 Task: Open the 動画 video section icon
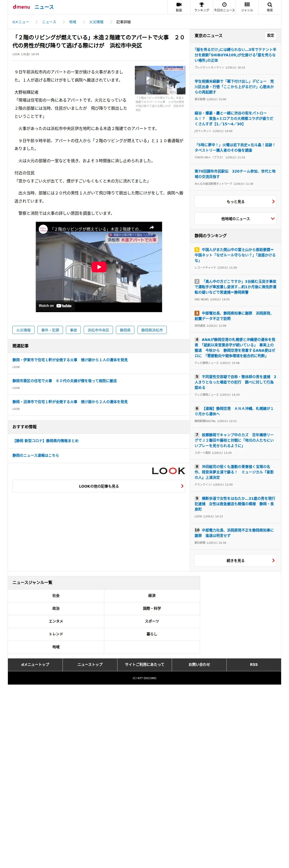(x=179, y=5)
